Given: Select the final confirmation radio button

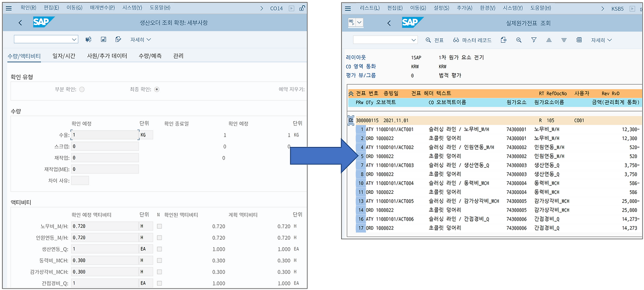Looking at the screenshot, I should click(156, 89).
